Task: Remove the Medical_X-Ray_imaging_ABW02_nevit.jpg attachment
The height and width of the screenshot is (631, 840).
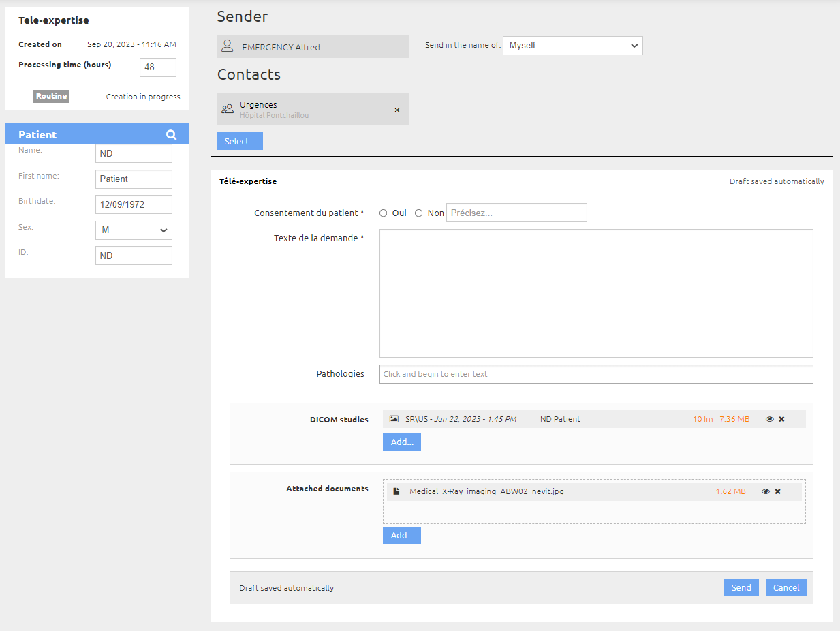Action: 777,491
